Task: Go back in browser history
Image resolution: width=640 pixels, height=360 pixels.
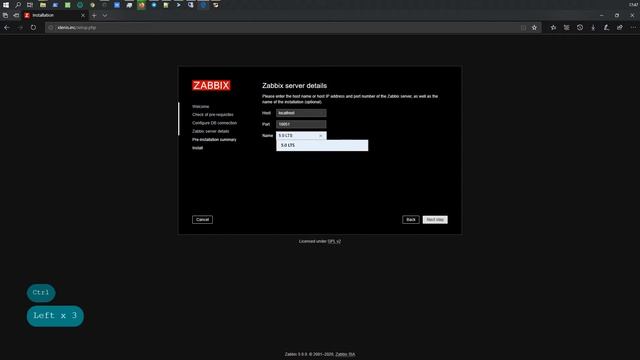Action: pyautogui.click(x=7, y=27)
